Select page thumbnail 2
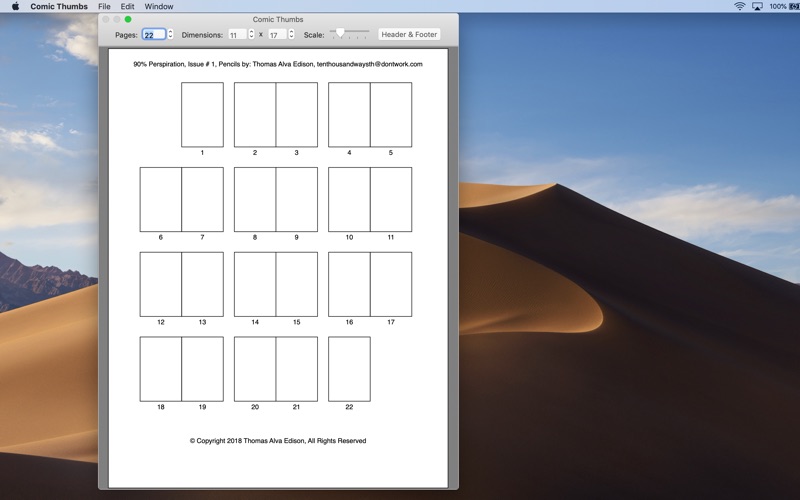The height and width of the screenshot is (500, 800). [255, 115]
